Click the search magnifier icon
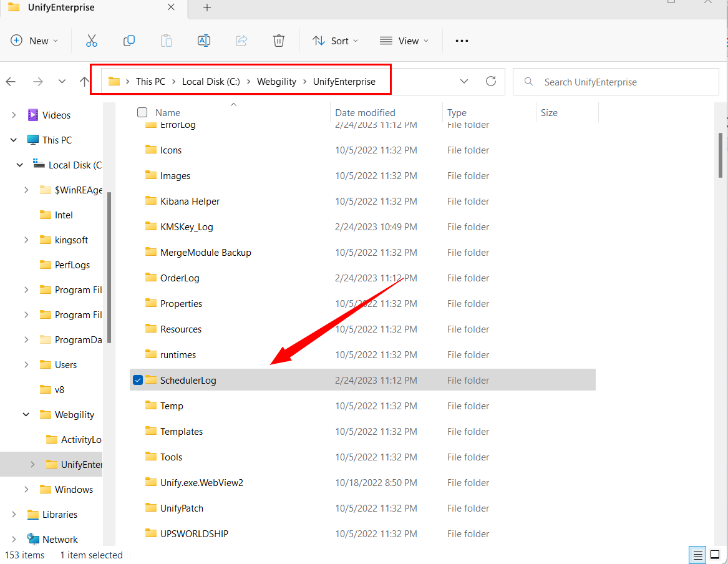The height and width of the screenshot is (564, 728). tap(528, 82)
